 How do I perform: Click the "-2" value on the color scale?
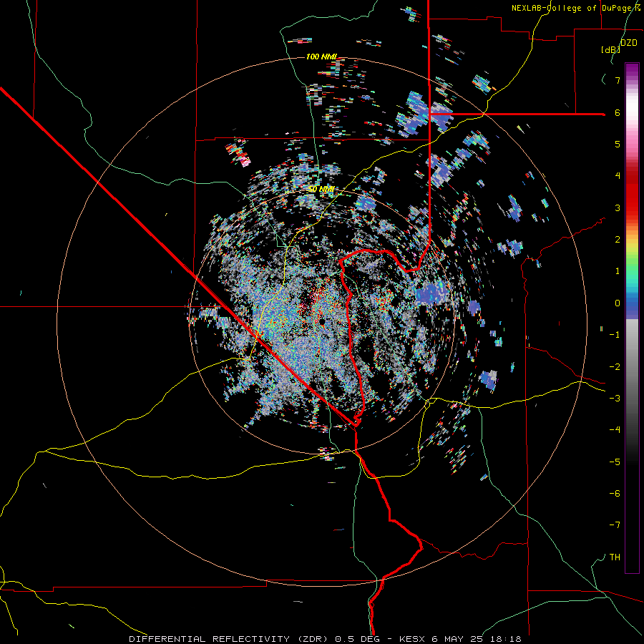615,366
